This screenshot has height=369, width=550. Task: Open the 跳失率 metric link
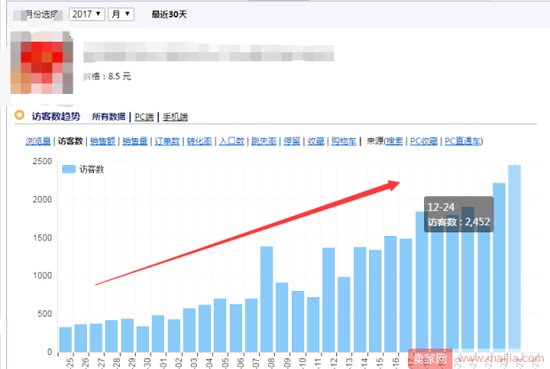tap(264, 141)
